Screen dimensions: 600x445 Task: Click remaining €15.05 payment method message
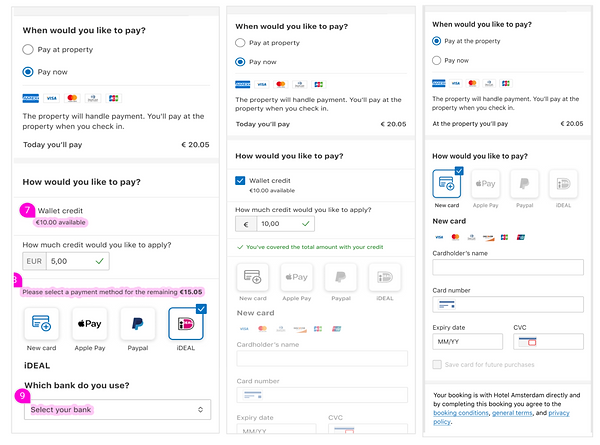[112, 292]
